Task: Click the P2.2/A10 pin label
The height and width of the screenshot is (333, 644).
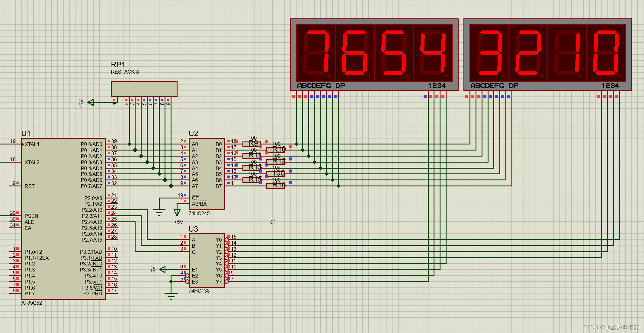Action: coord(92,210)
